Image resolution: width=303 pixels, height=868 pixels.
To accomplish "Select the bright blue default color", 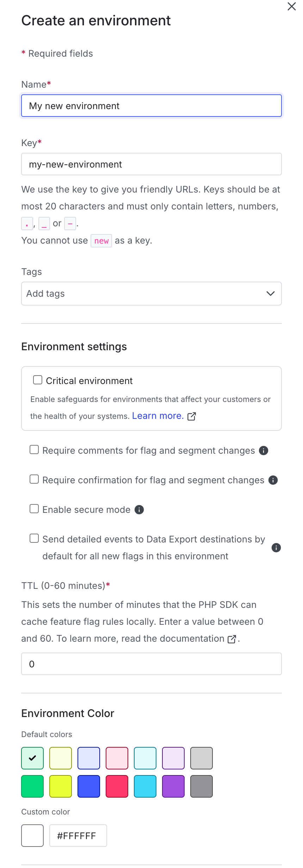I will [89, 786].
